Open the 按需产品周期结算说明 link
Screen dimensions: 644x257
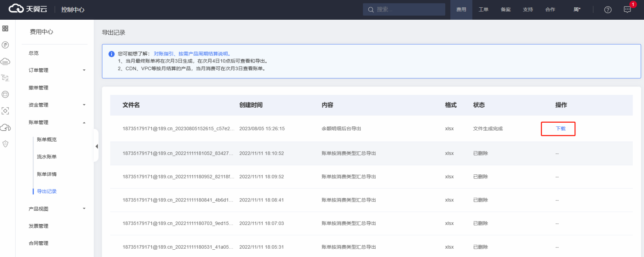(x=203, y=54)
